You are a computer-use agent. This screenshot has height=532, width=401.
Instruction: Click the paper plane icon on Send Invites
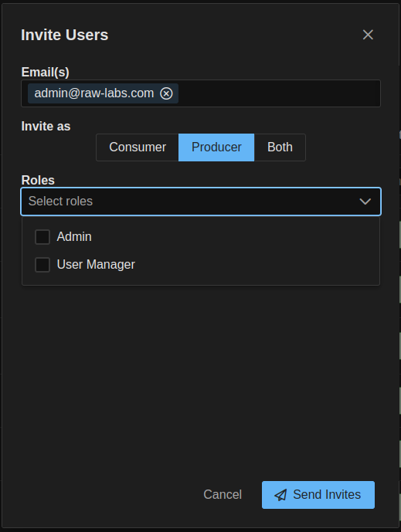tap(280, 495)
